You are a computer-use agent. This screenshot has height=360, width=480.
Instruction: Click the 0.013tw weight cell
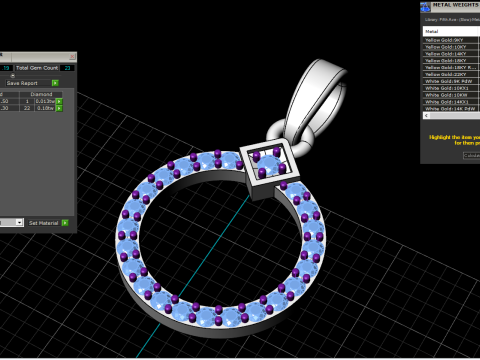pyautogui.click(x=45, y=101)
